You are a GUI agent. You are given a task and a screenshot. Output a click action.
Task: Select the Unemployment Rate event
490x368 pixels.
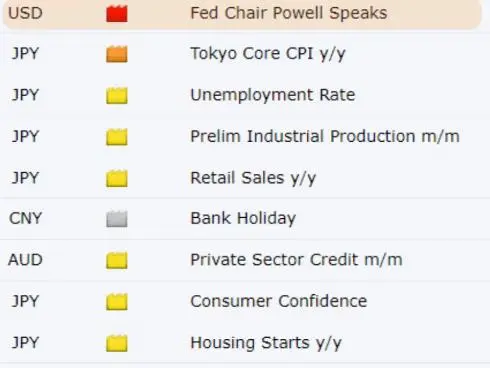[x=273, y=95]
